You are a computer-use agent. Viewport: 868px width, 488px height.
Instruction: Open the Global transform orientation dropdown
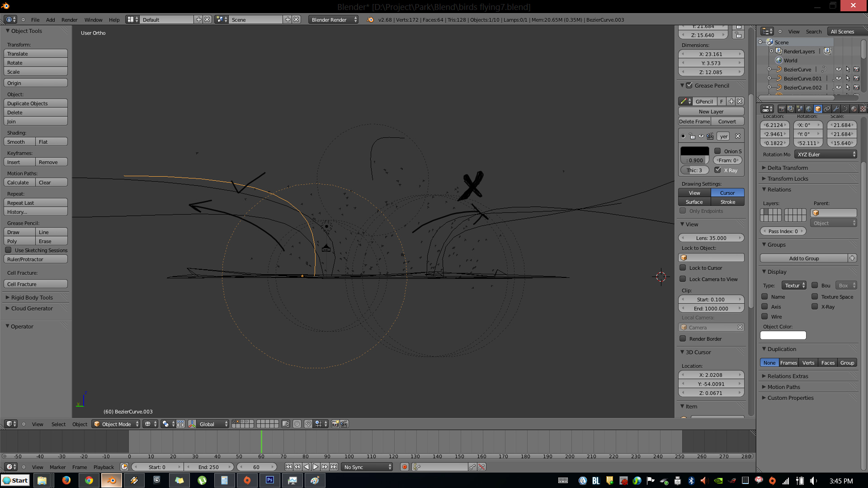coord(213,424)
